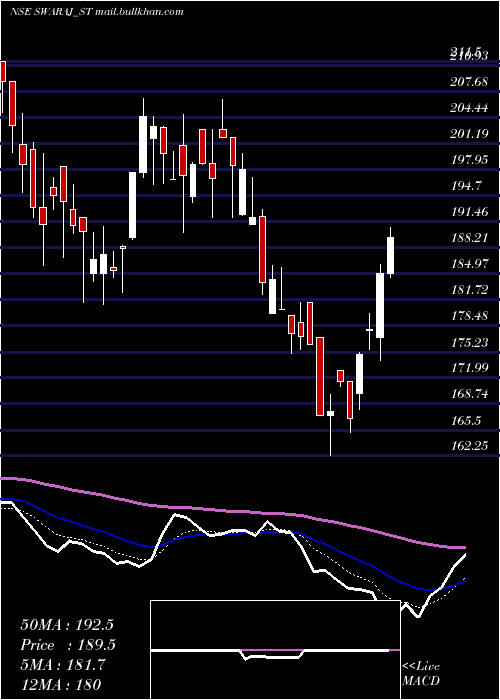The height and width of the screenshot is (700, 500).
Task: Click the 184.97 price level label
Action: pyautogui.click(x=469, y=263)
